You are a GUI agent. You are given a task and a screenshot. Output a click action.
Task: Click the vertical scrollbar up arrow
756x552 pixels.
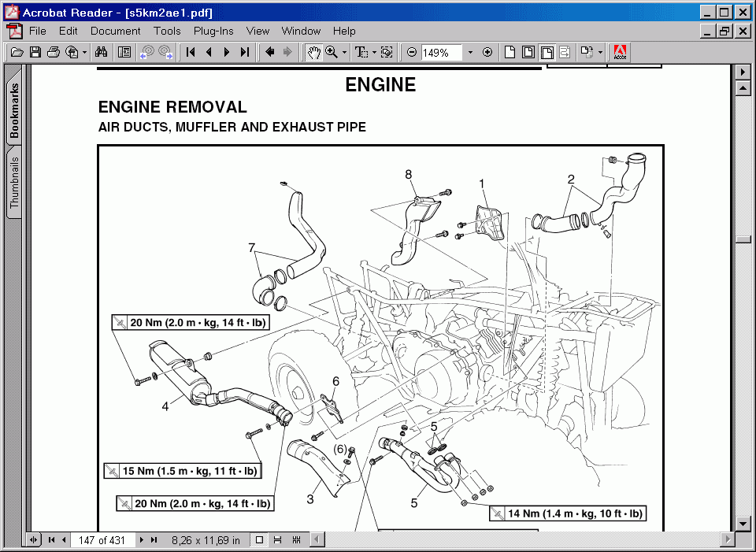click(x=743, y=88)
